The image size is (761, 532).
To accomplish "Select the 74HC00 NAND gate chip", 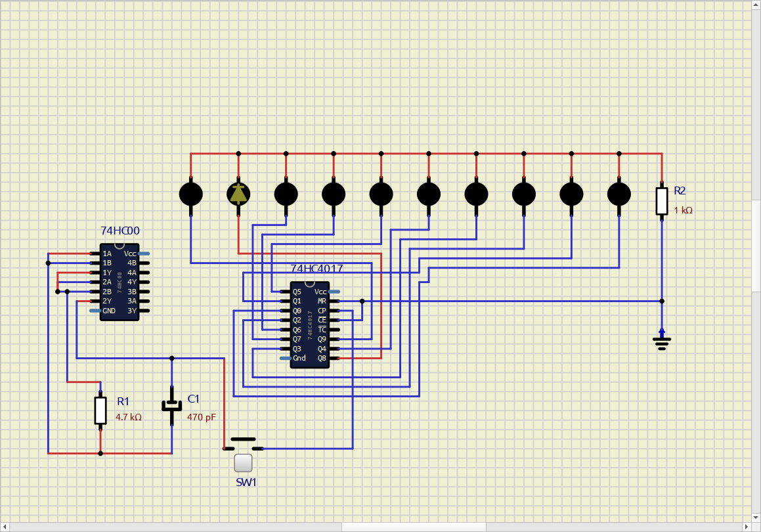I will 119,282.
